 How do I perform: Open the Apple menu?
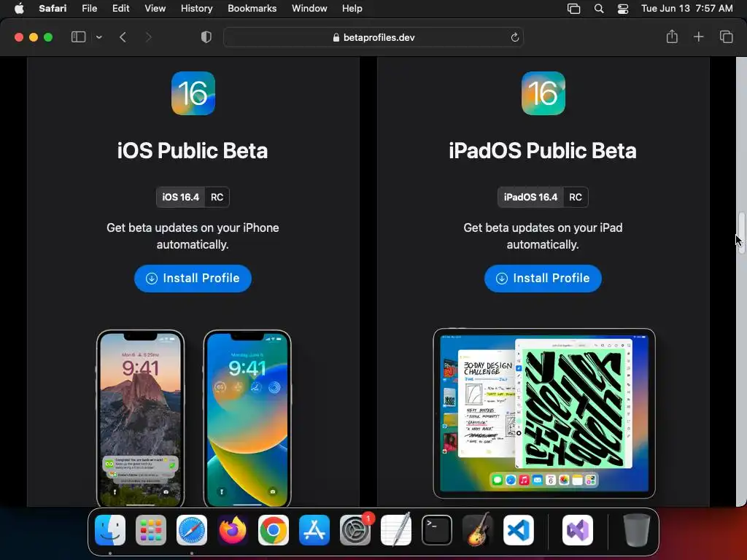(x=19, y=9)
